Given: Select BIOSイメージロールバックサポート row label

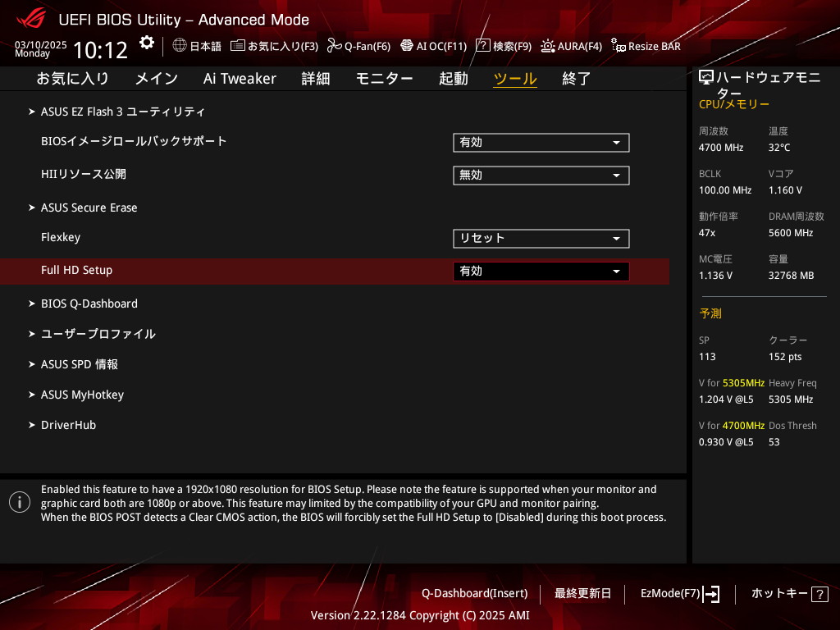Looking at the screenshot, I should click(134, 141).
